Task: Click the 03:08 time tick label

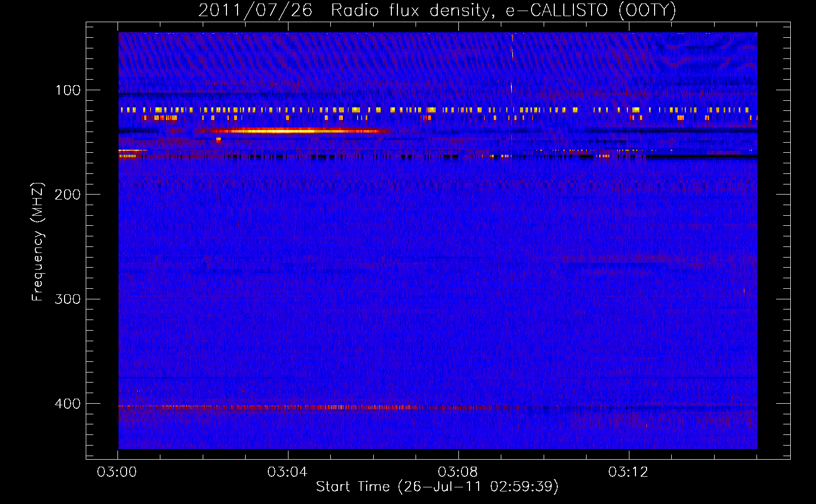Action: [458, 472]
